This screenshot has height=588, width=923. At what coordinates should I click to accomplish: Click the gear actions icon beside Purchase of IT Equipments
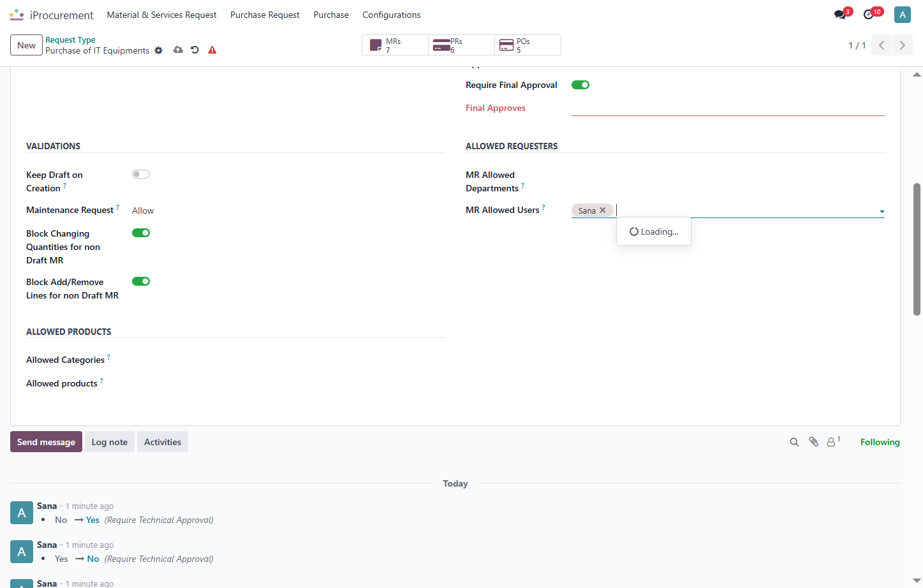point(159,50)
